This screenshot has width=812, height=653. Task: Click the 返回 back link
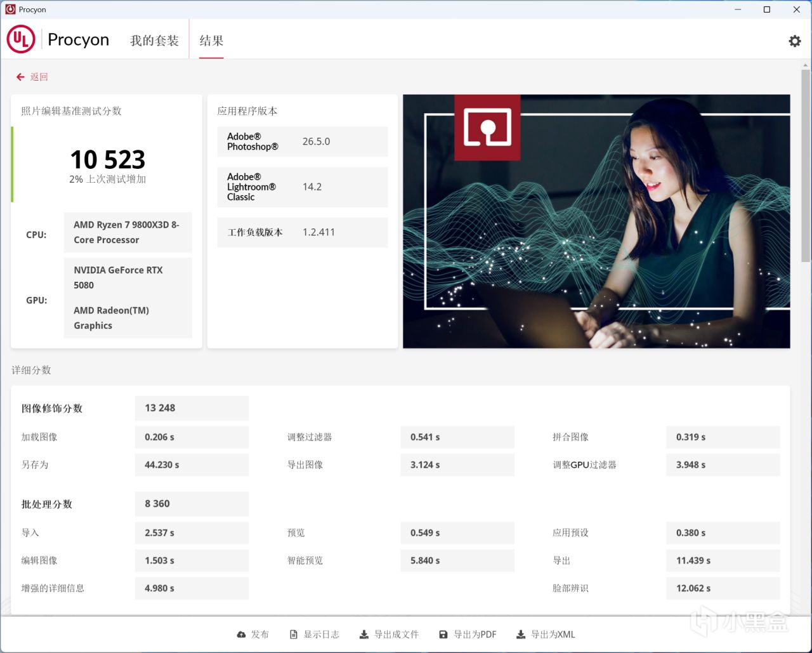pyautogui.click(x=39, y=77)
